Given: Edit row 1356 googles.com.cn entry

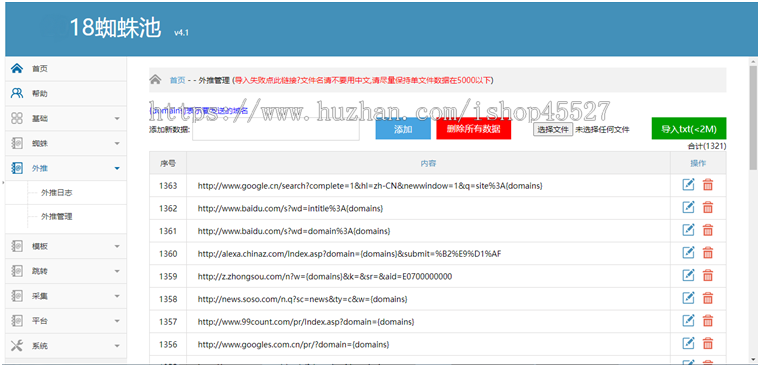Looking at the screenshot, I should (688, 343).
